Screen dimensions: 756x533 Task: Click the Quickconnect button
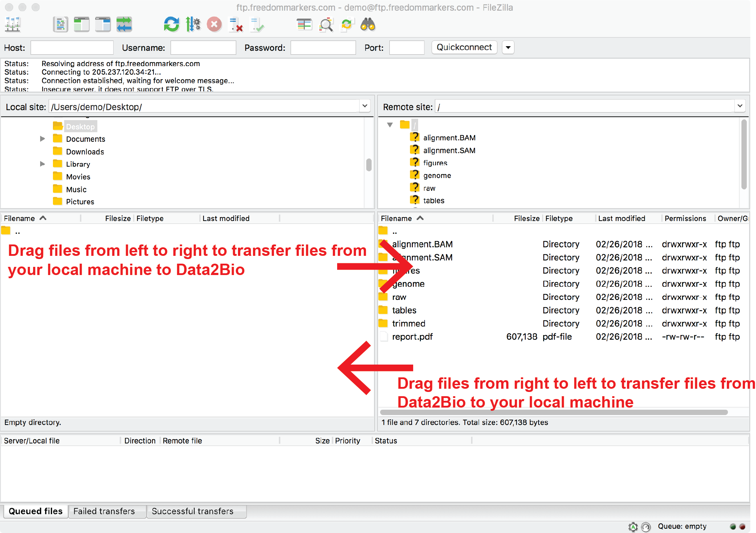coord(464,47)
